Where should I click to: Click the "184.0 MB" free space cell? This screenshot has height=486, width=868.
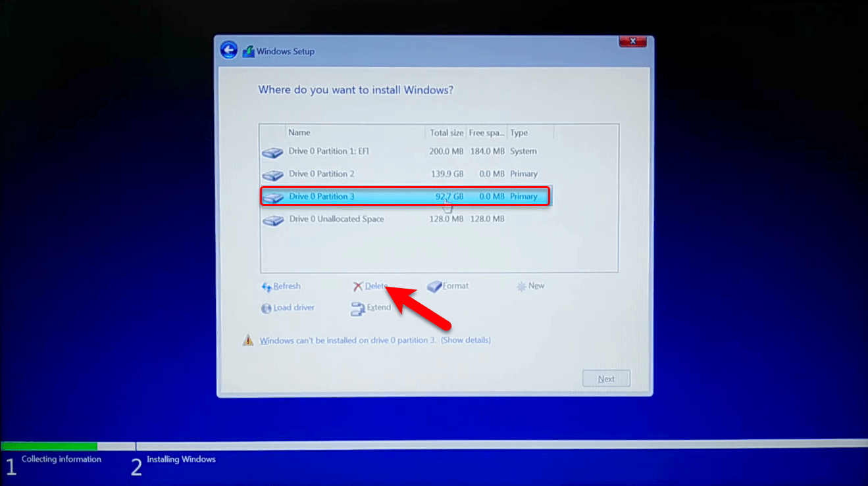point(487,151)
